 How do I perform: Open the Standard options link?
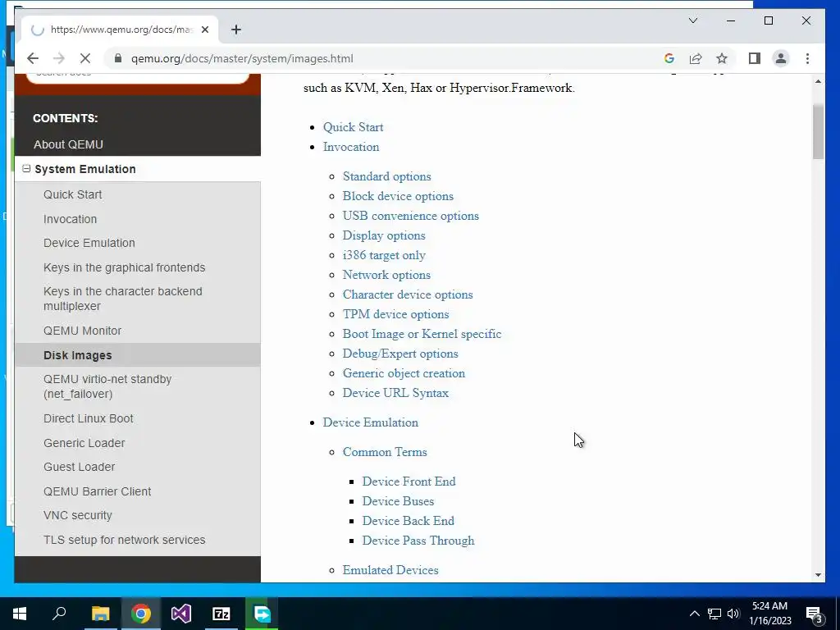click(x=387, y=176)
